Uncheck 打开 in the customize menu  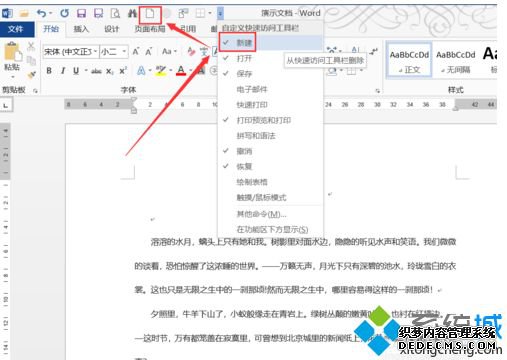[271, 58]
